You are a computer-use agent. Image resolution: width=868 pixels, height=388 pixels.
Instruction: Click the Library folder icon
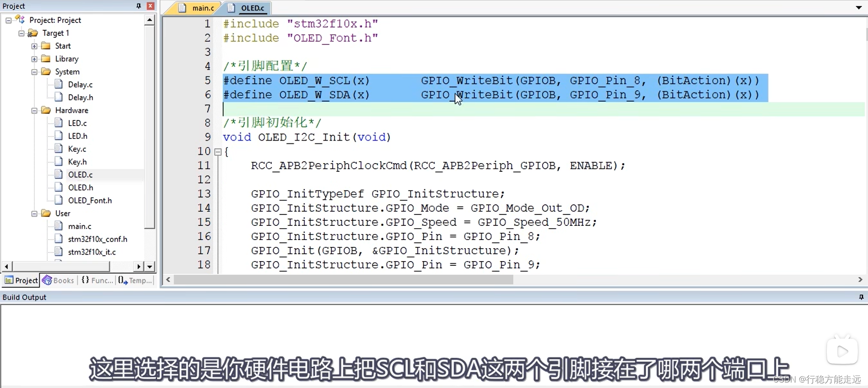tap(46, 59)
